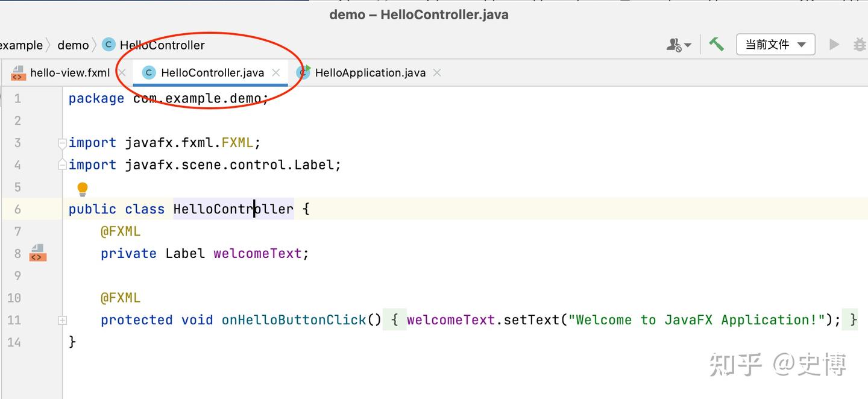Click the user collaboration icon in toolbar

[675, 44]
